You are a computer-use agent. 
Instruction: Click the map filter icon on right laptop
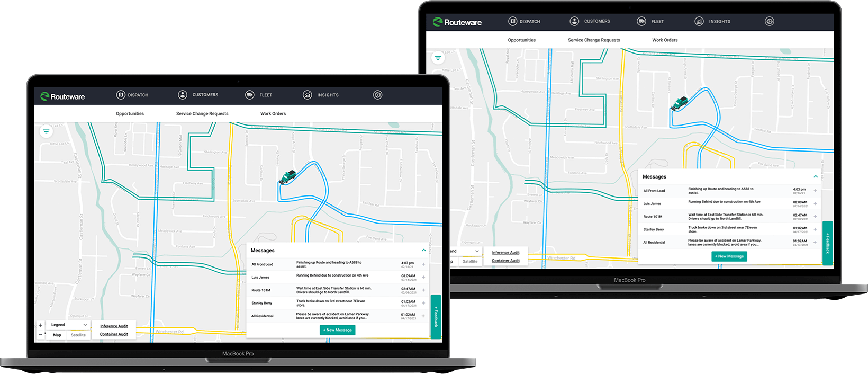(x=438, y=58)
